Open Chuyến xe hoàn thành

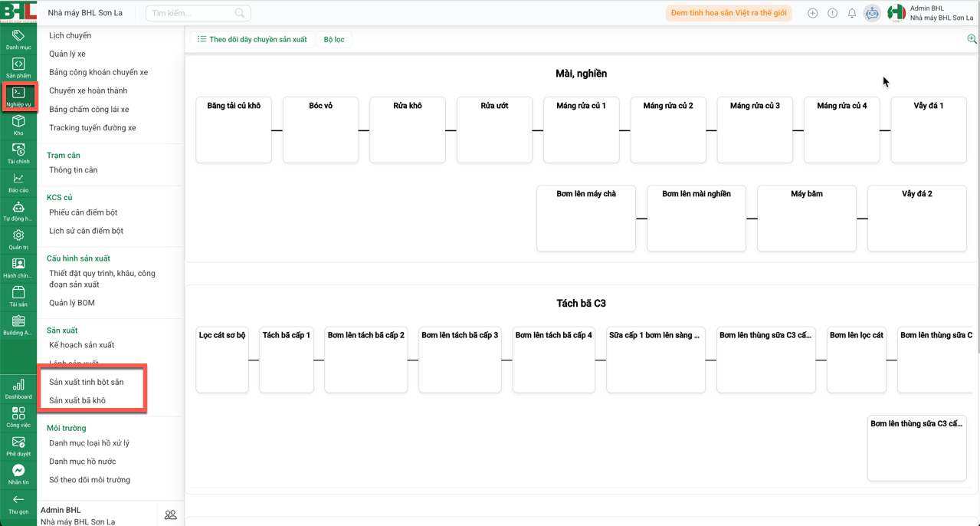click(88, 90)
